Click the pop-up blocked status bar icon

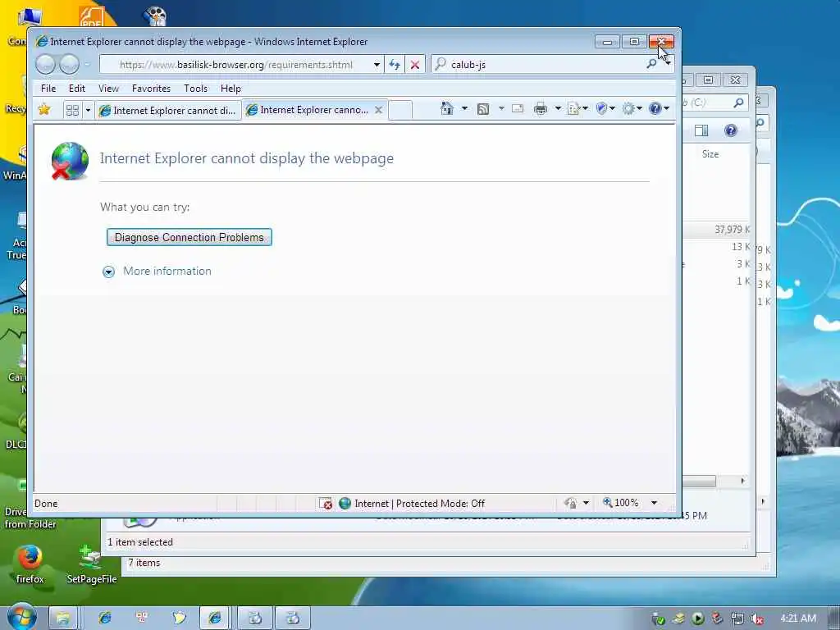point(325,504)
